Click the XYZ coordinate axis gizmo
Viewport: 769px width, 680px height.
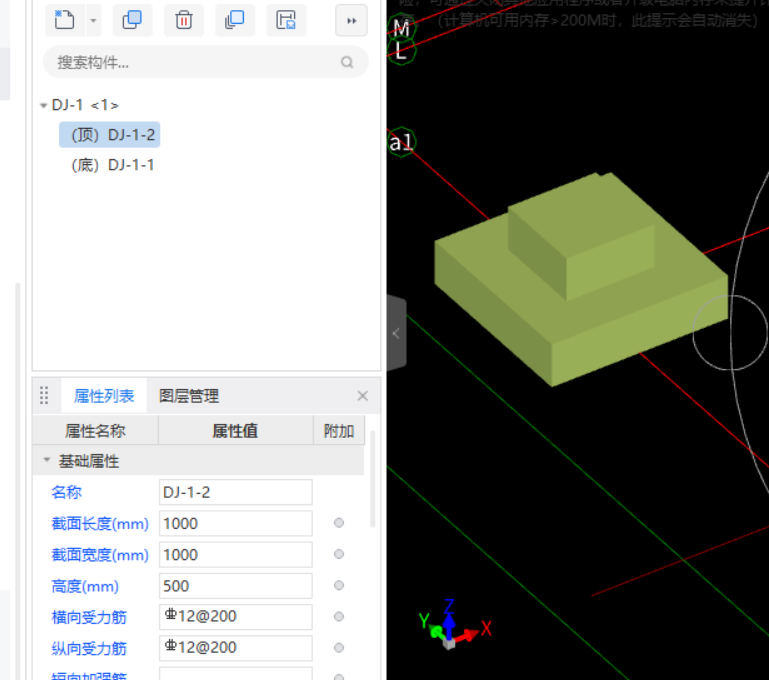point(454,625)
